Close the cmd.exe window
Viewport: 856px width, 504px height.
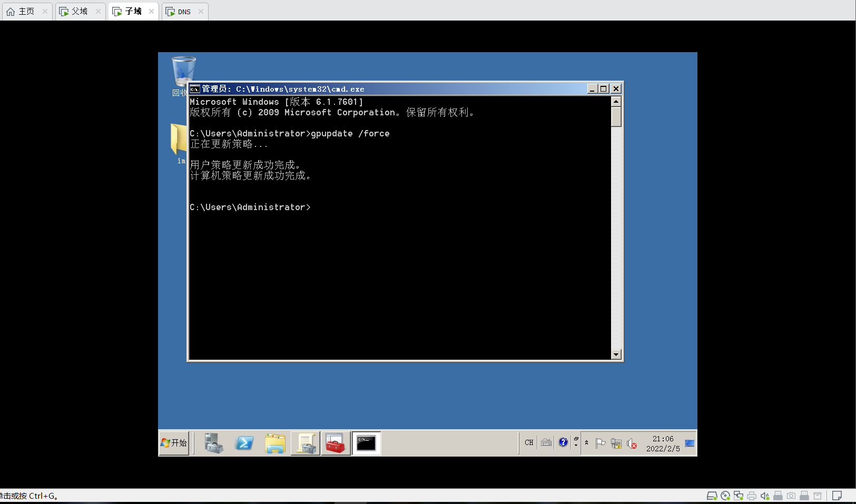(x=616, y=89)
